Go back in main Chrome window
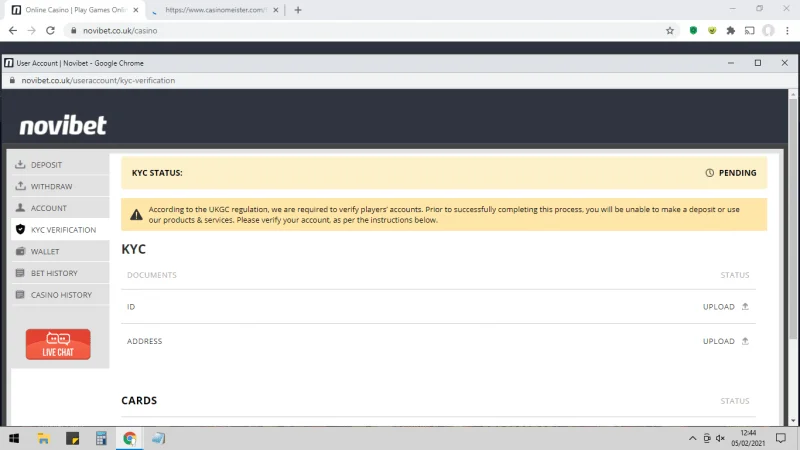Viewport: 800px width, 450px height. 13,31
